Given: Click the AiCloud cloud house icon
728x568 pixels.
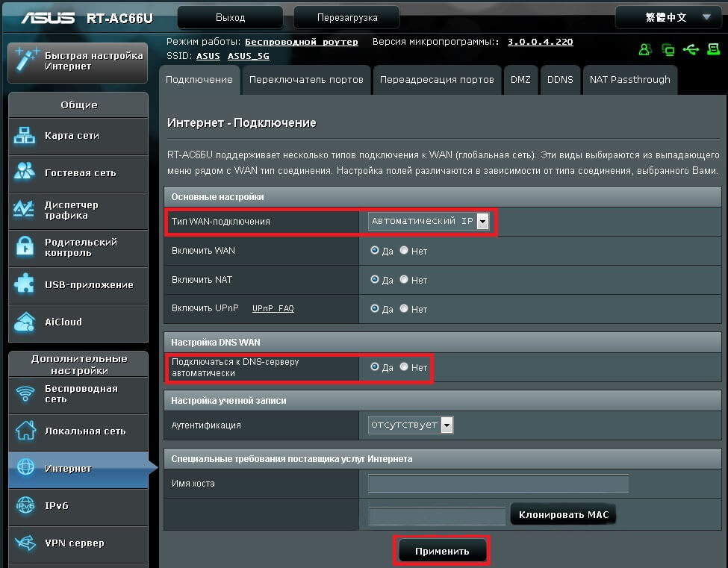Looking at the screenshot, I should point(25,322).
